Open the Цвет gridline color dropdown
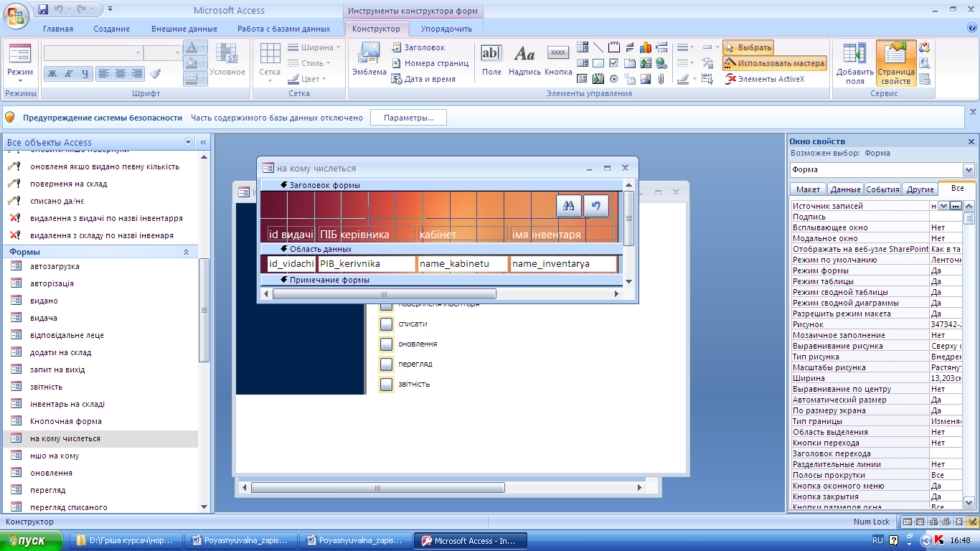 [x=307, y=79]
